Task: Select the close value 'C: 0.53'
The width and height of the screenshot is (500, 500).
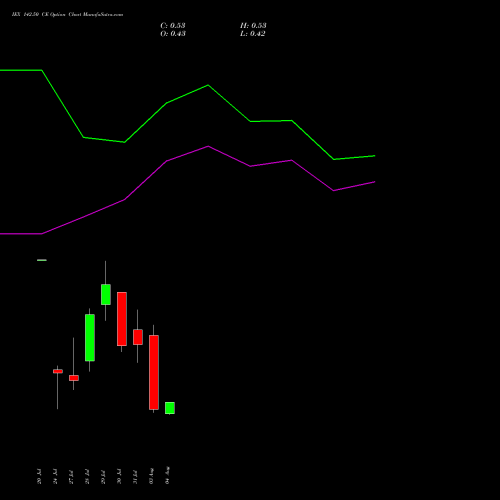Action: tap(173, 26)
